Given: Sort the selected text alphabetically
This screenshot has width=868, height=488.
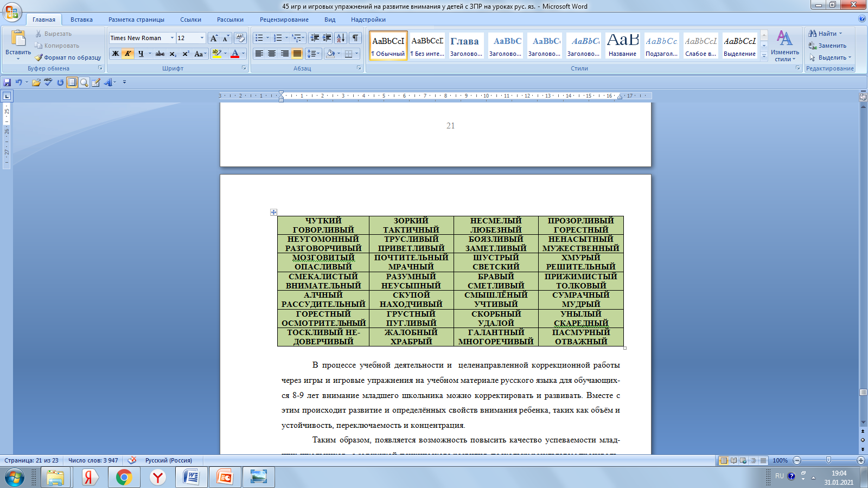Looking at the screenshot, I should (x=341, y=38).
